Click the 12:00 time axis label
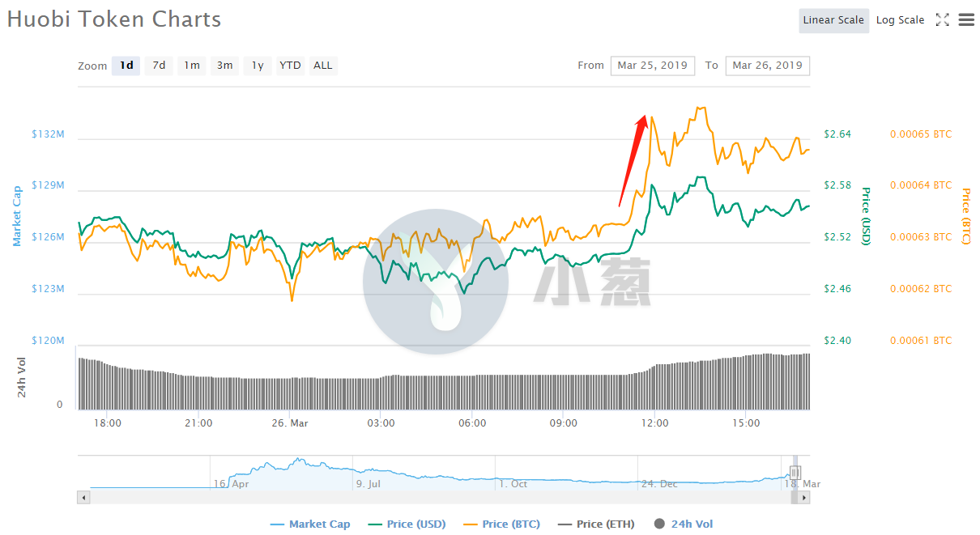This screenshot has width=980, height=535. click(654, 423)
